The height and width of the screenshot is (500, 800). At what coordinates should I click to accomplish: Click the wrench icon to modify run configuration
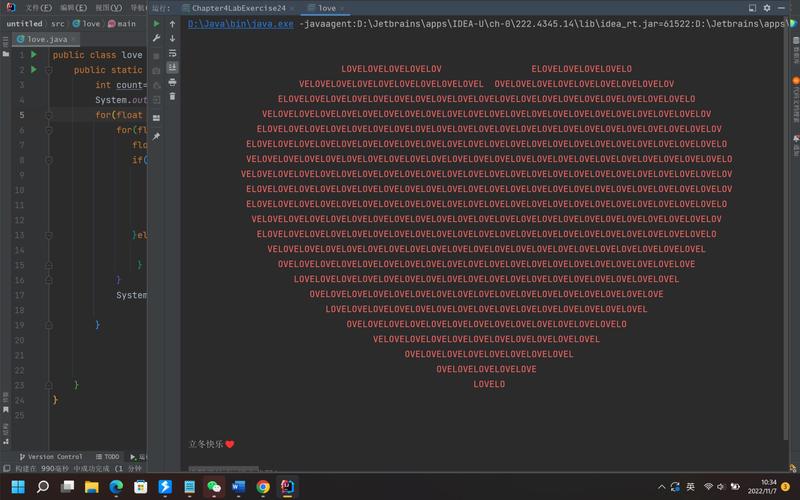point(156,39)
